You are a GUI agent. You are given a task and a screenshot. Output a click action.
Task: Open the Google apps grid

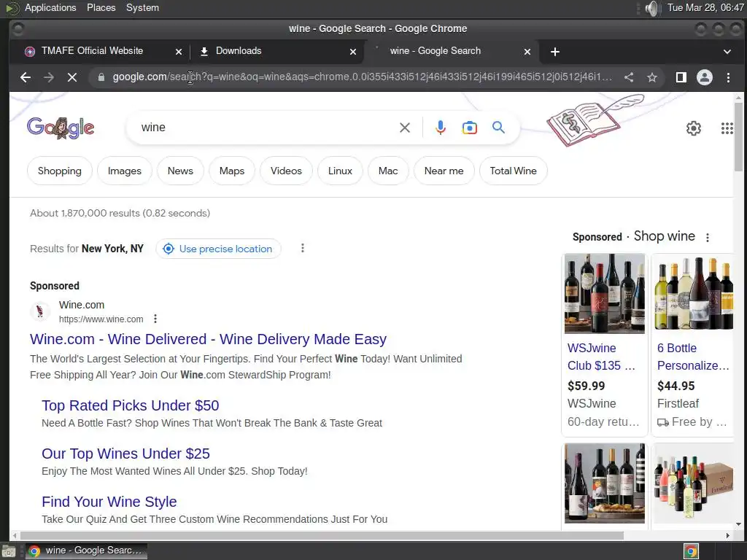(727, 128)
